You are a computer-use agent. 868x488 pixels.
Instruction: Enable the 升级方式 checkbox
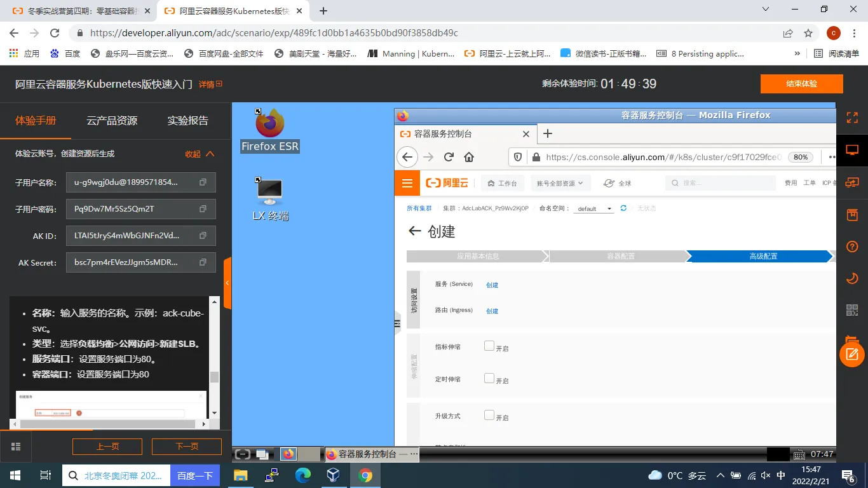pos(489,415)
